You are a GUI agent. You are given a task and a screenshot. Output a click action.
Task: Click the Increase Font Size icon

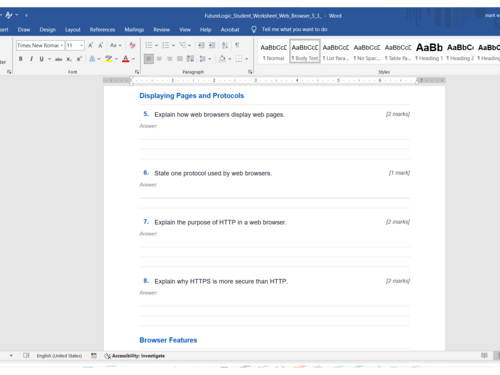90,45
